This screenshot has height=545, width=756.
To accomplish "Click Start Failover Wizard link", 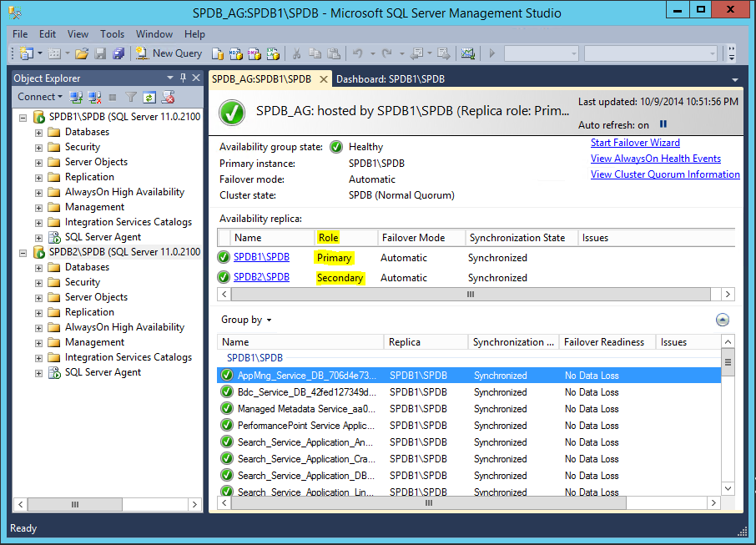I will (x=635, y=143).
